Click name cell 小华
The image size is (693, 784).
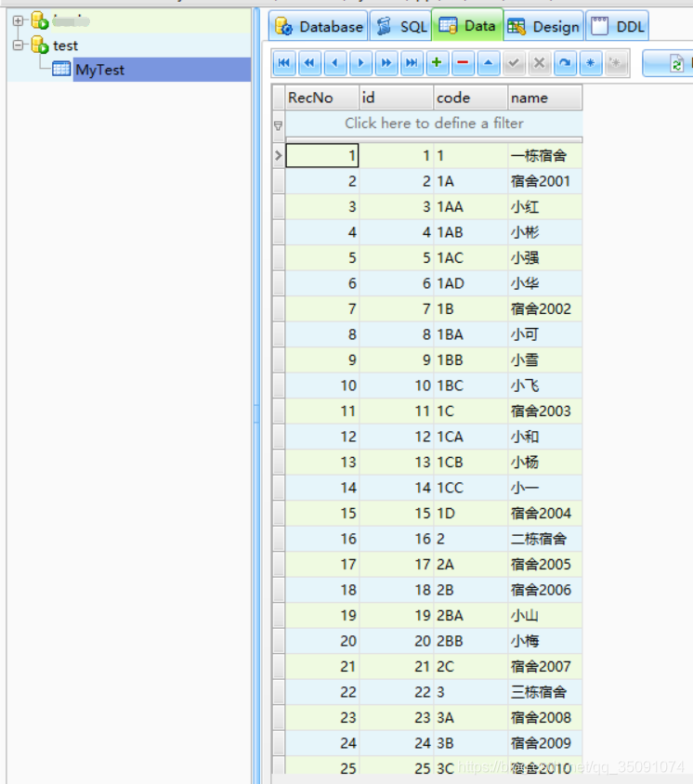coord(545,283)
